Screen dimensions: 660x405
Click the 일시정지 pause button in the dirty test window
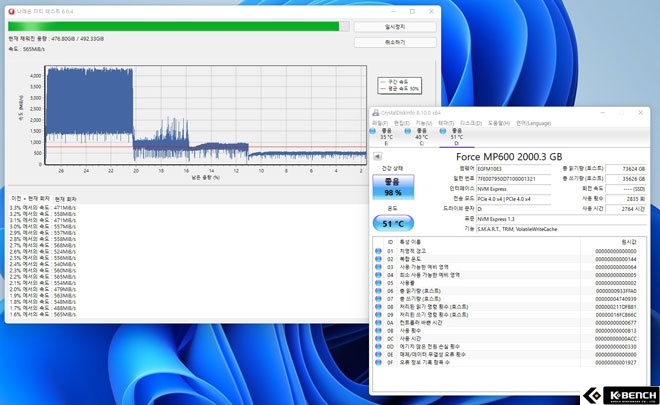(x=395, y=27)
